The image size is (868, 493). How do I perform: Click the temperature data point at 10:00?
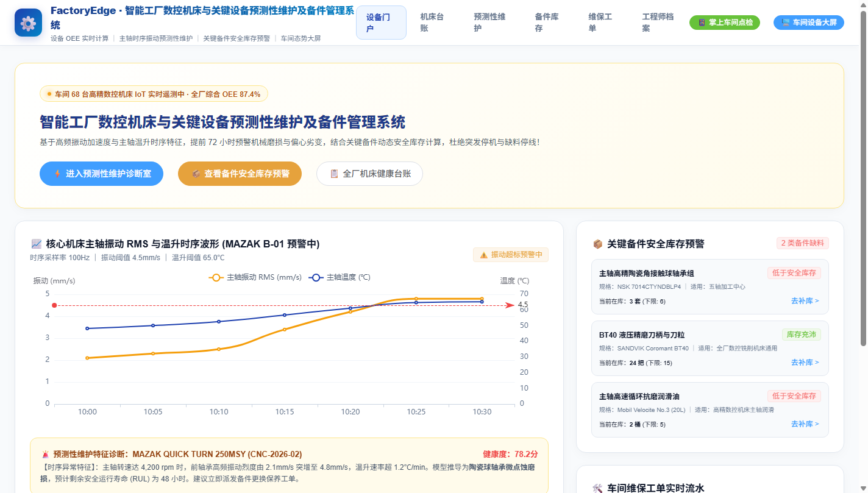(87, 328)
